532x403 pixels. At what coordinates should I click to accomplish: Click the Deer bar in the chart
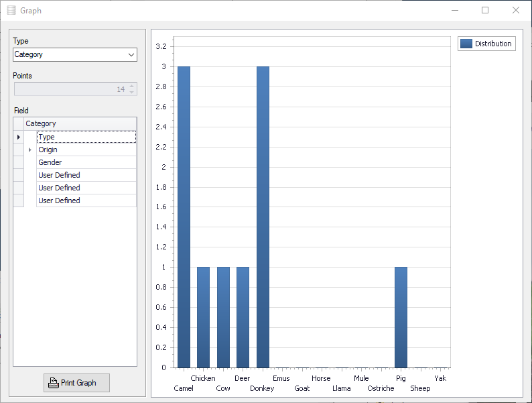pos(243,317)
